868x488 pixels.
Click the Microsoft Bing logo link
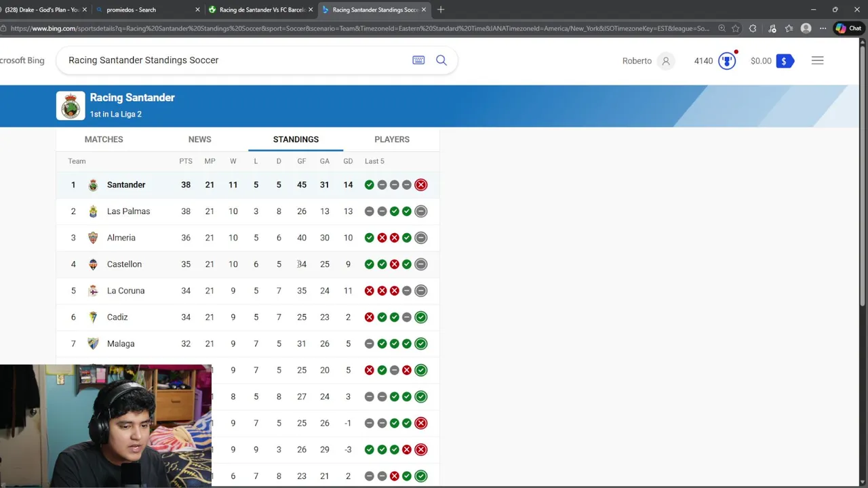tap(22, 60)
